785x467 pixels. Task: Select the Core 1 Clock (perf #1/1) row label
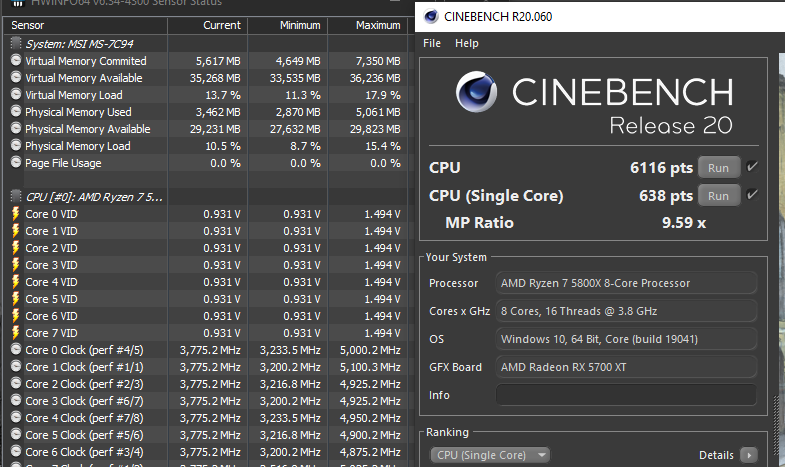pyautogui.click(x=84, y=367)
